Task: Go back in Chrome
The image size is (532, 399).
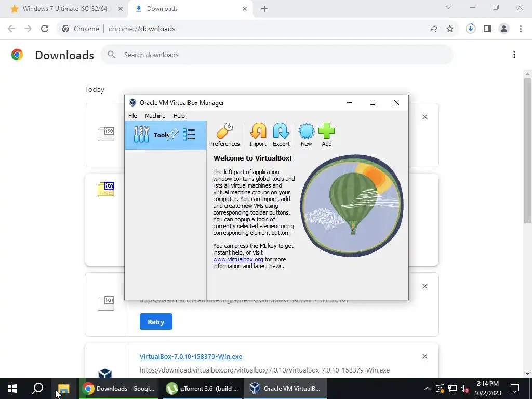Action: click(x=11, y=29)
